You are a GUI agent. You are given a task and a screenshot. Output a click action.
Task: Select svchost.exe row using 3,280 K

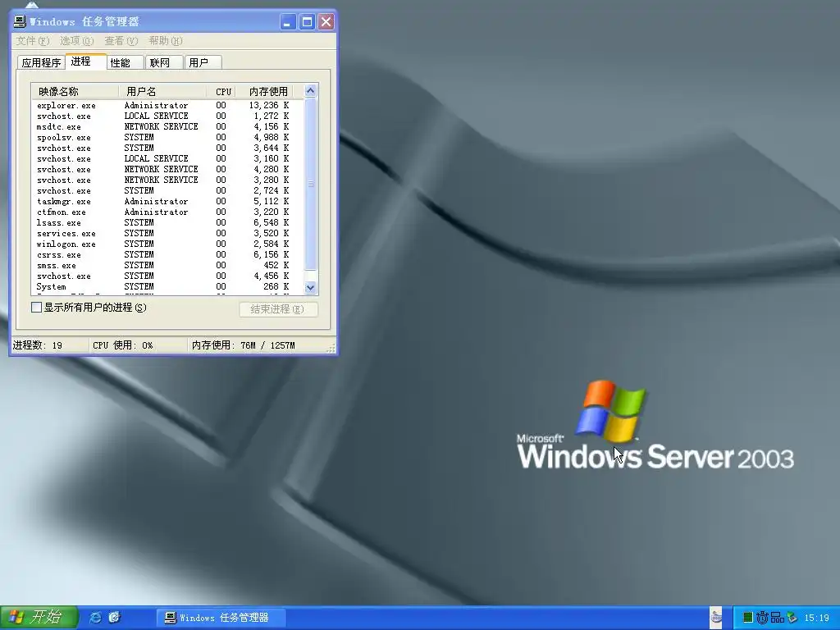click(167, 180)
